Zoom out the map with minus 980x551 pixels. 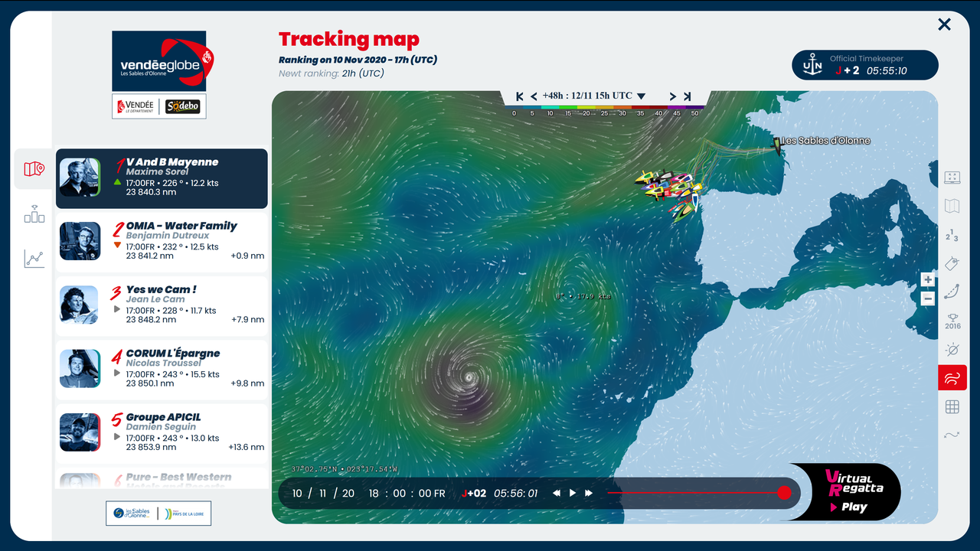point(927,298)
